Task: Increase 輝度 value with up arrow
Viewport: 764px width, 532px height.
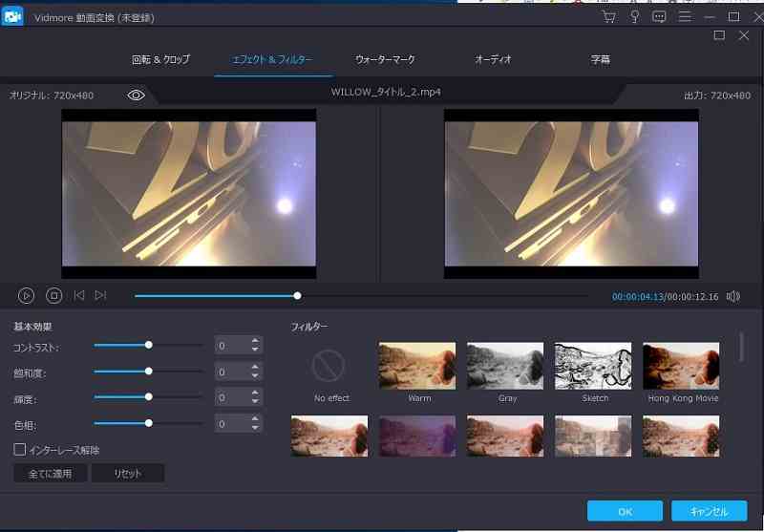Action: pos(255,392)
